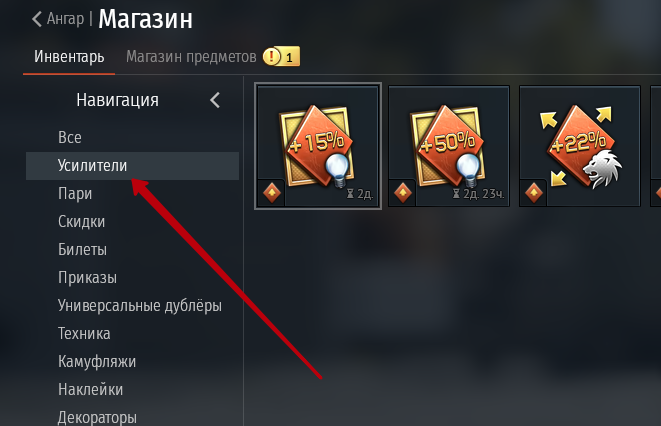This screenshot has height=426, width=661.
Task: Open the Магазин предметов tab
Action: click(191, 56)
